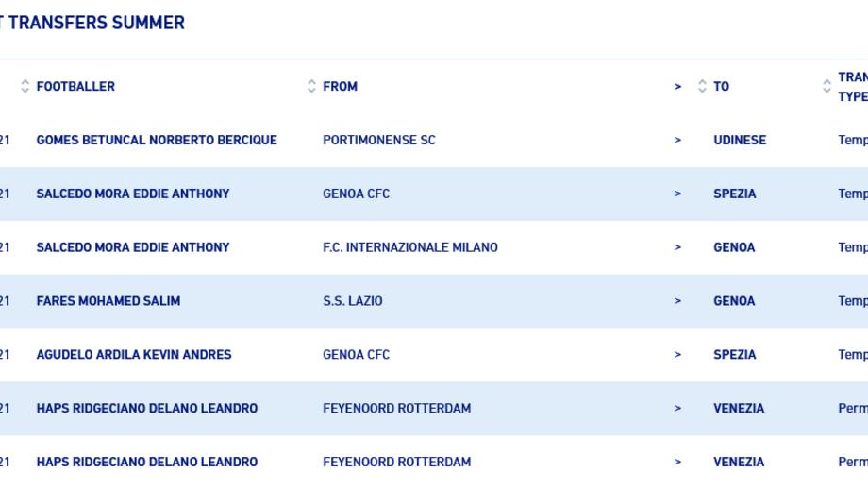Sort table by Transfer Type column arrows
The height and width of the screenshot is (489, 868).
[x=826, y=86]
